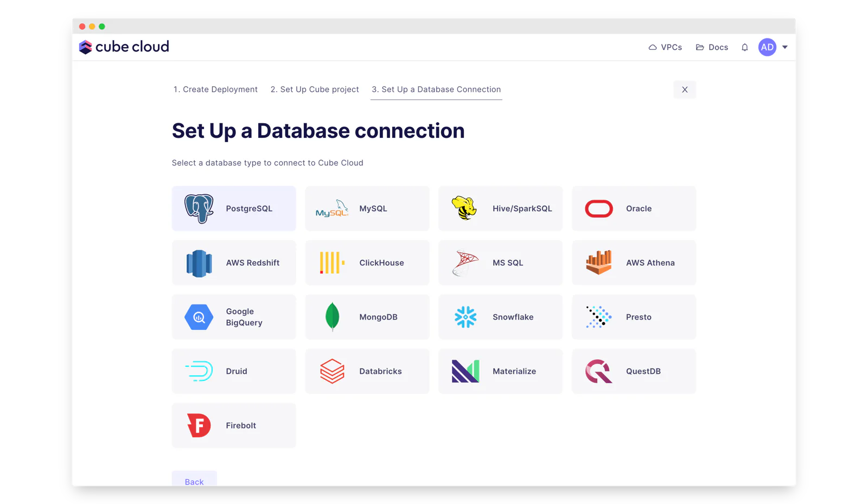
Task: Choose the AWS Athena label
Action: (x=650, y=263)
